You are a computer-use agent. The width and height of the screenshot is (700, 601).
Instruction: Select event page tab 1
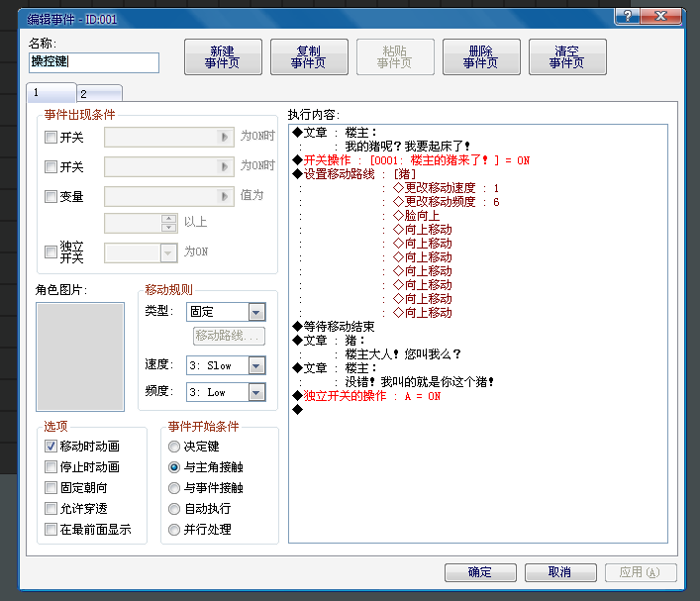pos(50,92)
